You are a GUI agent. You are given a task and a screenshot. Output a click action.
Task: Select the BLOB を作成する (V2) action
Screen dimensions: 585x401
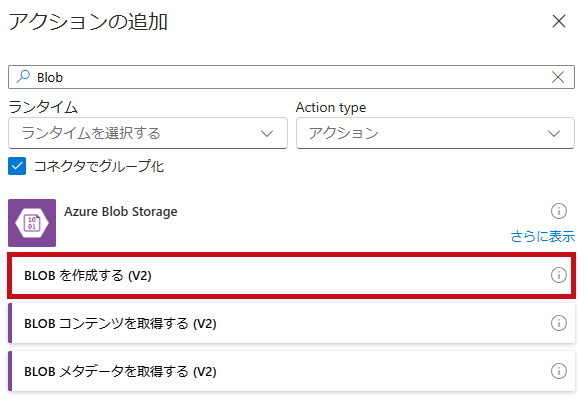pyautogui.click(x=291, y=276)
